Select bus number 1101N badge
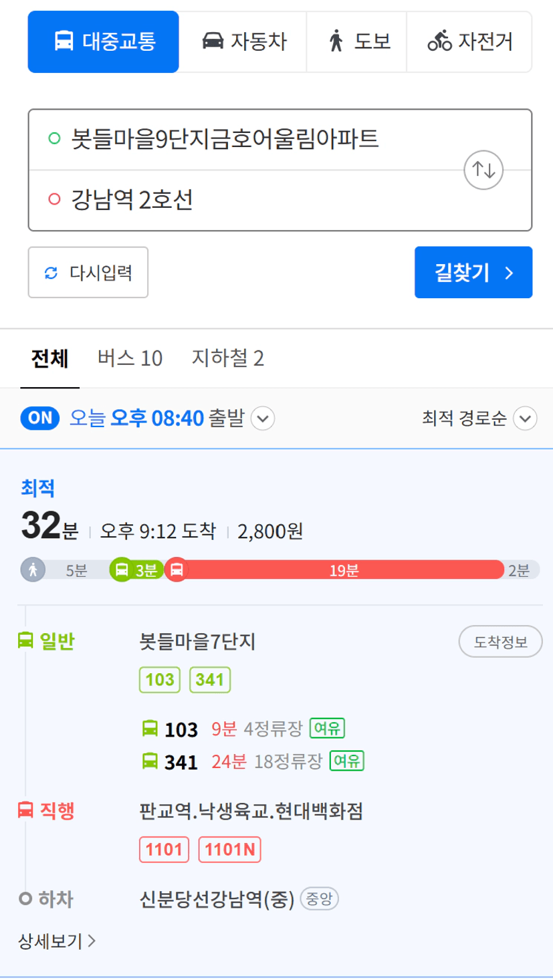 pos(230,850)
